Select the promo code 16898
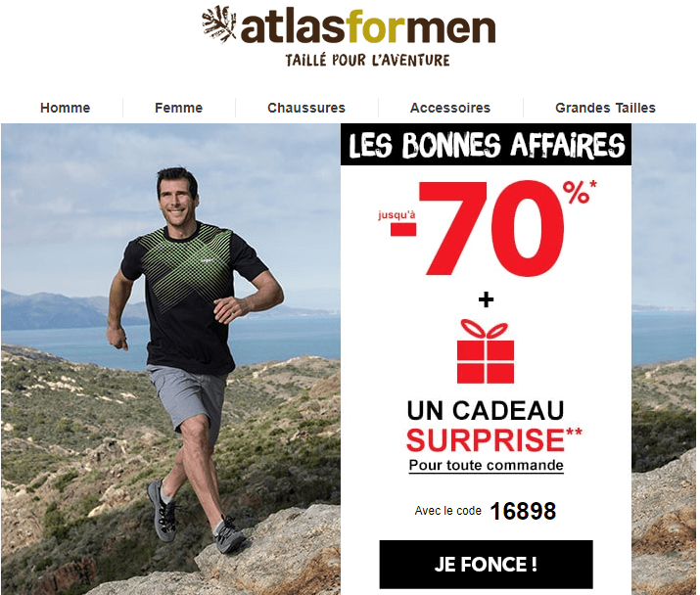The height and width of the screenshot is (595, 700). tap(523, 511)
